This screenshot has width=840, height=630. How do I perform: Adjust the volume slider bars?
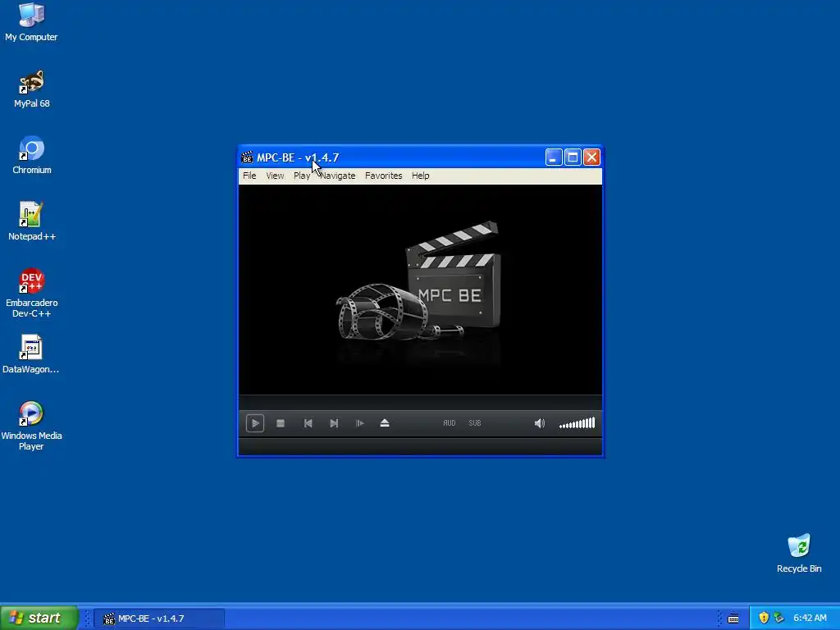(577, 423)
